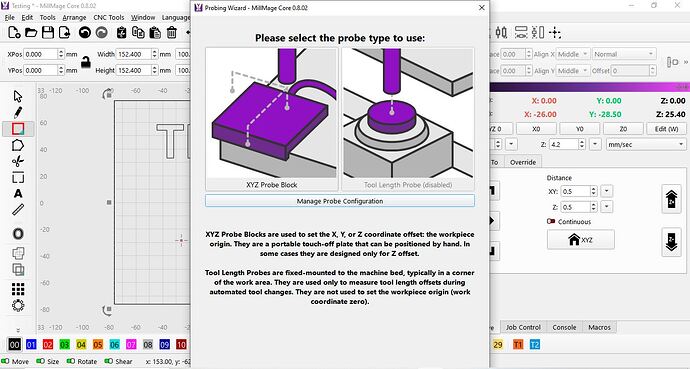Click the Delete trash can icon
690x369 pixels.
coord(172,33)
